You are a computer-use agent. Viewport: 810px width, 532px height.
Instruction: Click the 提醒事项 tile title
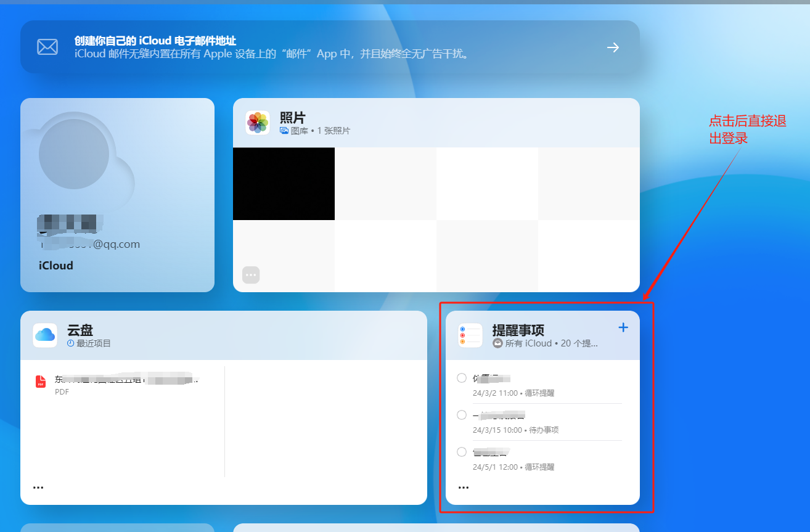point(518,330)
